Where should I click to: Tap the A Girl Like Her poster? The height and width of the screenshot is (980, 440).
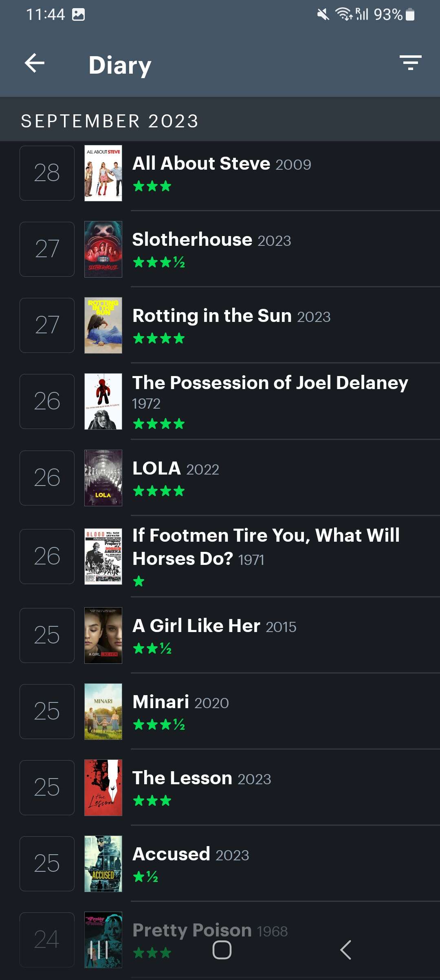(103, 635)
